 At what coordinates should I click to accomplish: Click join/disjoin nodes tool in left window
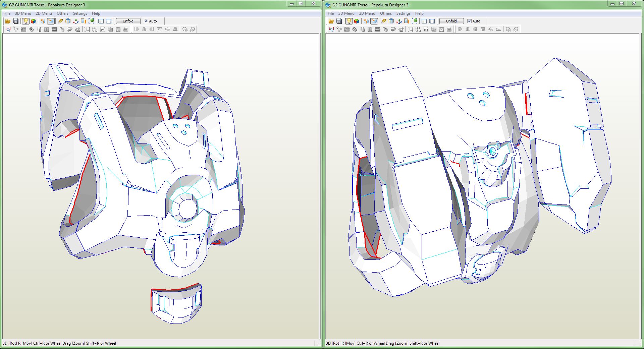click(16, 30)
